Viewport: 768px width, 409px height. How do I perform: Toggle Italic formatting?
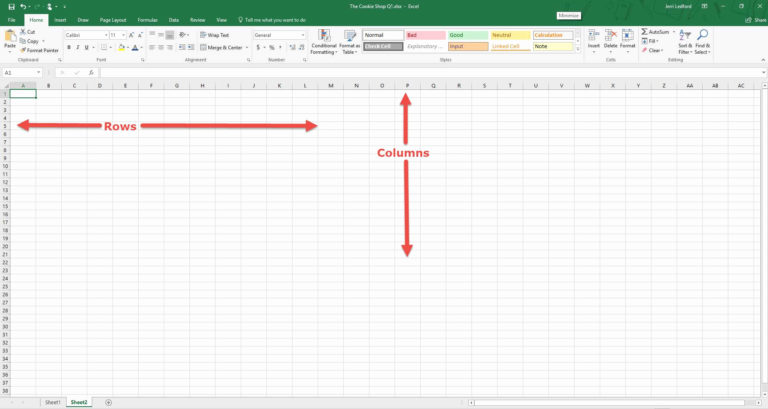pos(78,48)
